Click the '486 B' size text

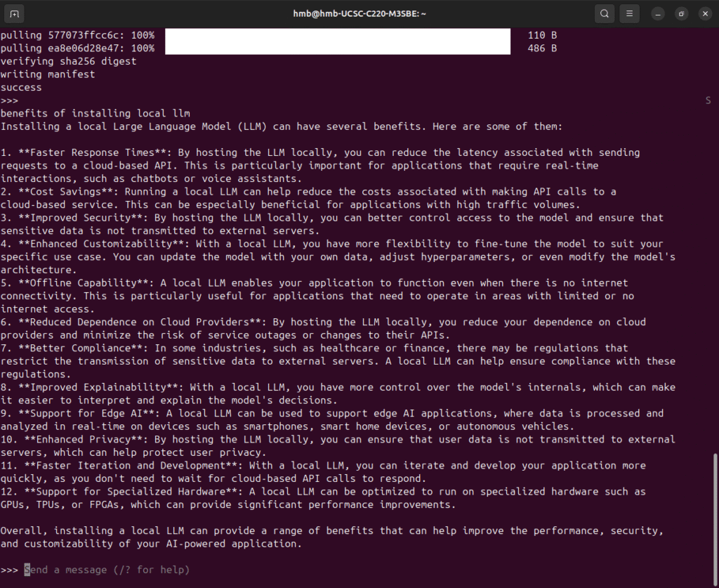pos(542,48)
